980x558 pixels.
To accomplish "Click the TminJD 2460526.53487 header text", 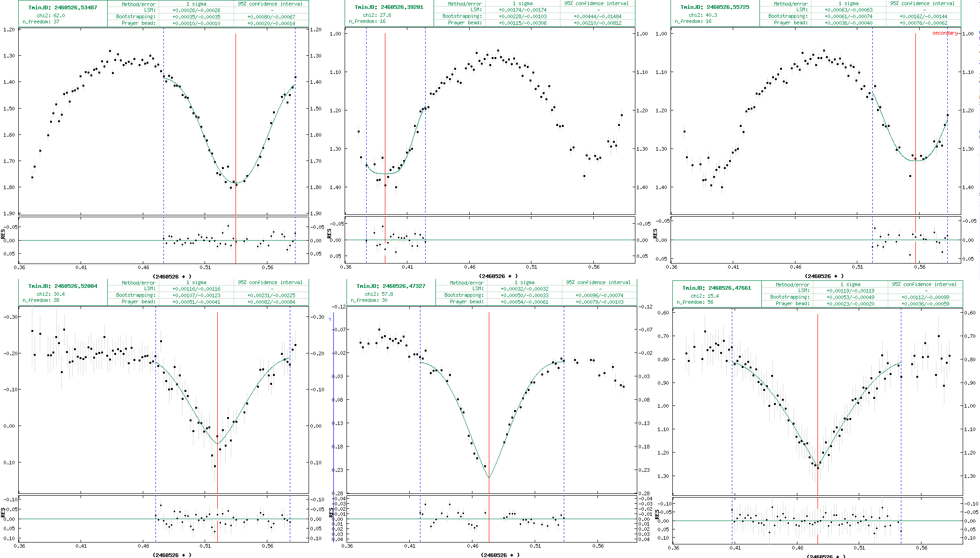I will point(63,7).
